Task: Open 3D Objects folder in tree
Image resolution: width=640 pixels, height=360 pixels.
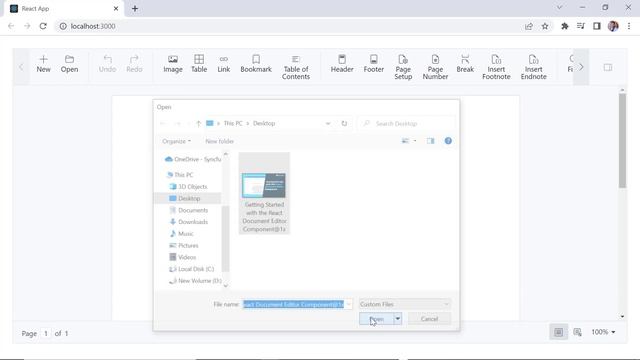Action: pyautogui.click(x=188, y=187)
